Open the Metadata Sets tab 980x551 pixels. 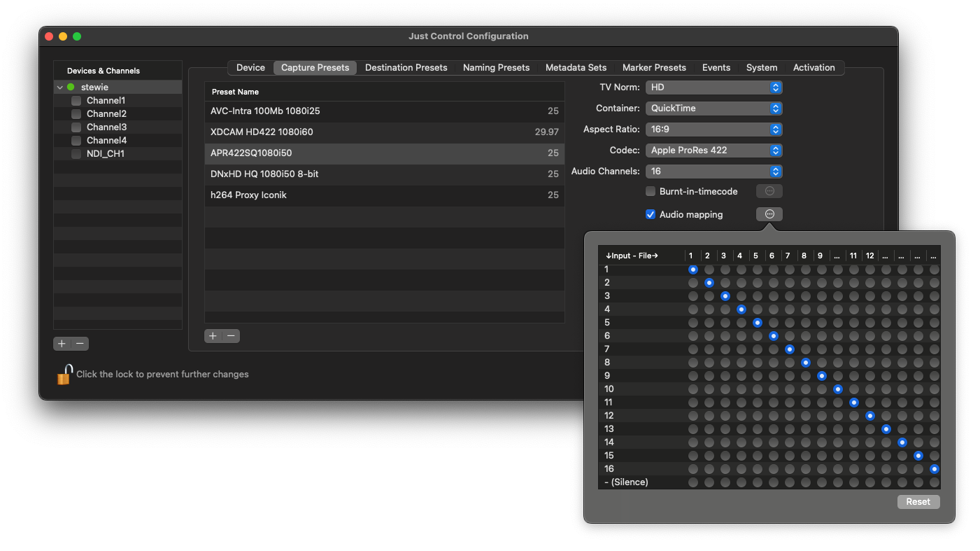[x=576, y=68]
